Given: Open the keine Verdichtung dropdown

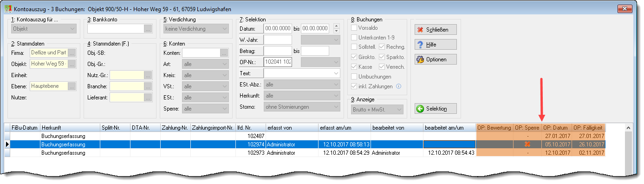Looking at the screenshot, I should point(196,29).
